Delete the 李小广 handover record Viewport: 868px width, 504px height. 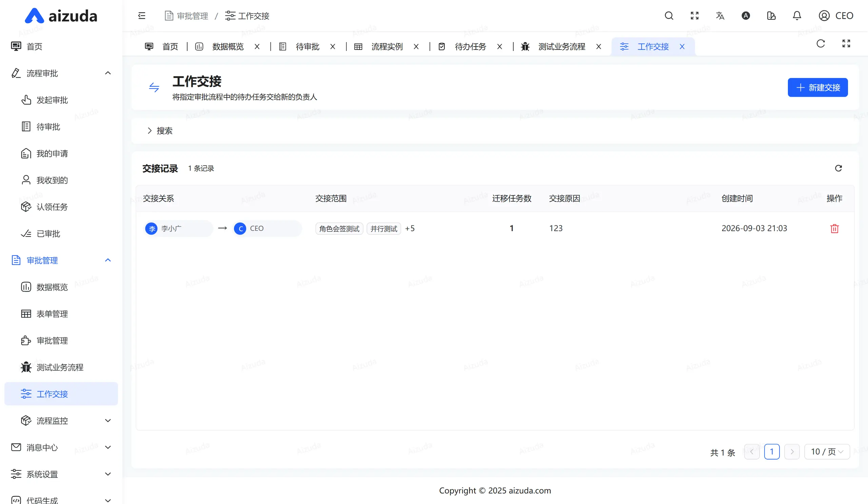pos(834,228)
